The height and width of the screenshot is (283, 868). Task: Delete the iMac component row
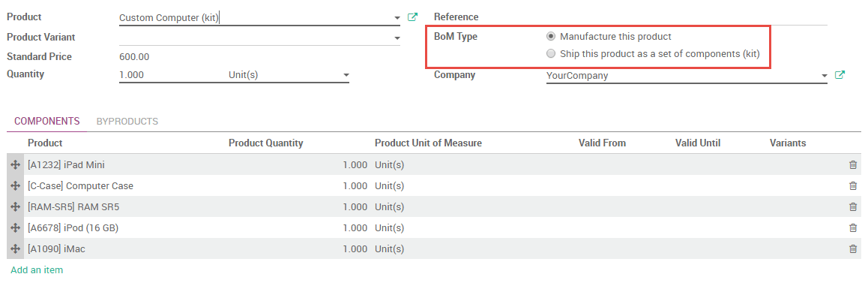click(853, 249)
